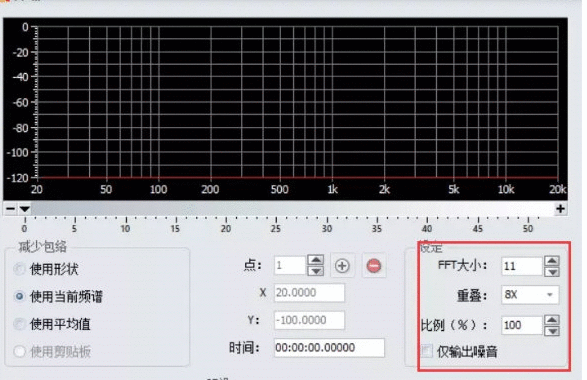Click the -60 dB axis label
The width and height of the screenshot is (587, 380).
pyautogui.click(x=21, y=102)
